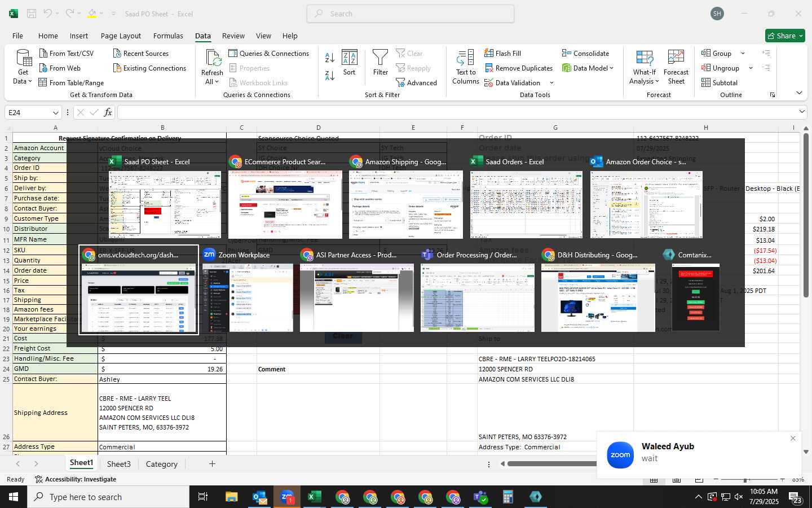The image size is (812, 508).
Task: Run Flash Fill
Action: tap(502, 54)
